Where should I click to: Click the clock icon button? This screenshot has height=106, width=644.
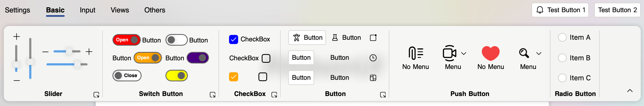point(373,58)
